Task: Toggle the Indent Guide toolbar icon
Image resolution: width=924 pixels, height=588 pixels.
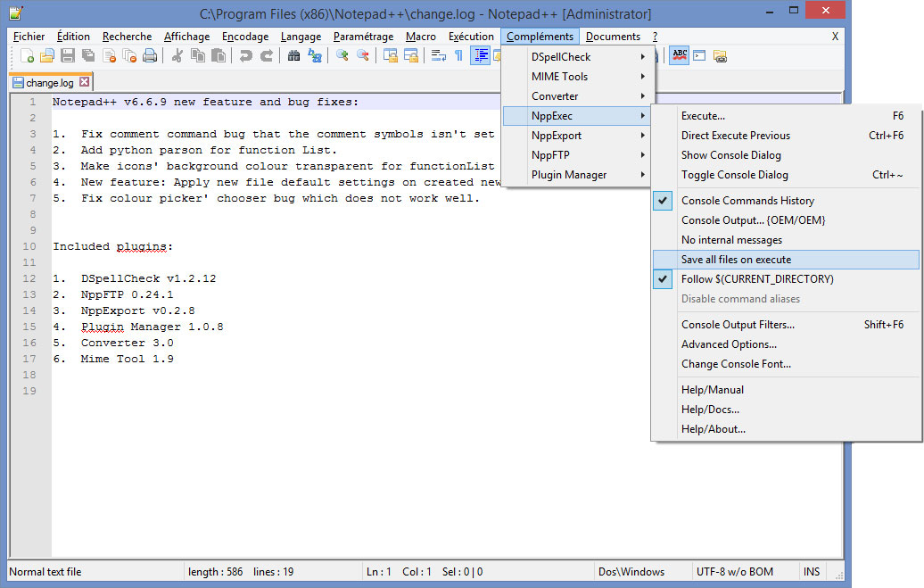Action: point(480,56)
